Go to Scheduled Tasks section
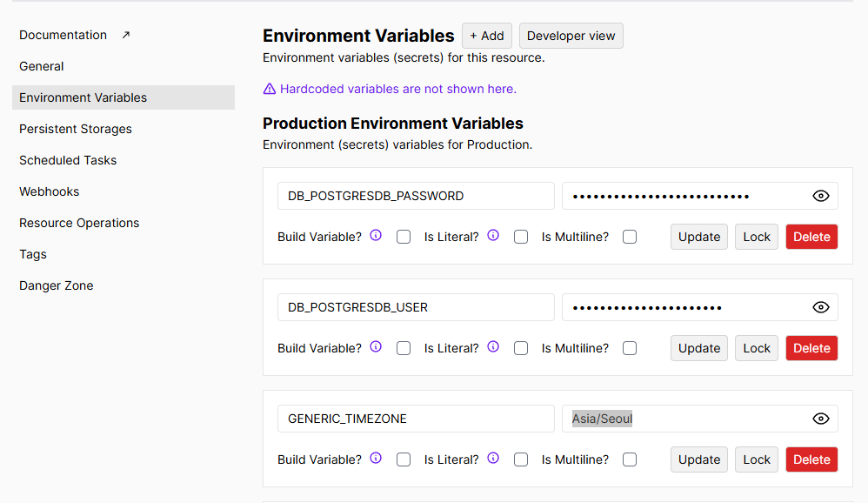The height and width of the screenshot is (503, 868). 68,160
